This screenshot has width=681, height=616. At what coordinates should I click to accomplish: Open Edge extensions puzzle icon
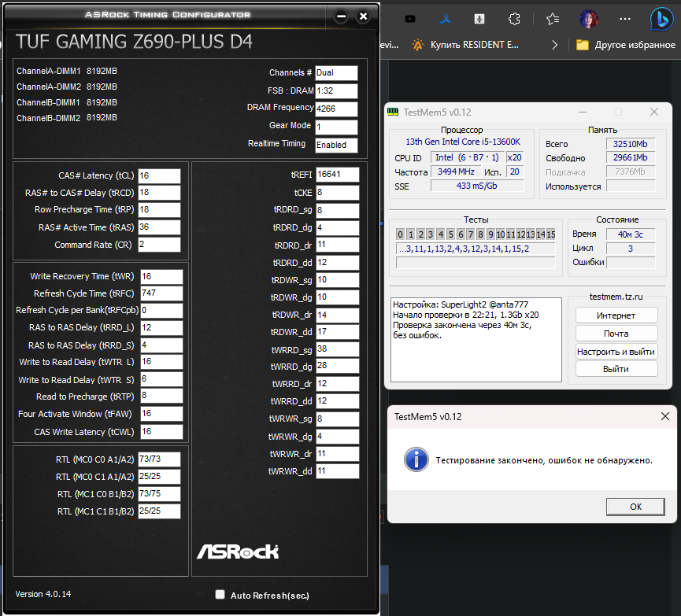(x=514, y=19)
